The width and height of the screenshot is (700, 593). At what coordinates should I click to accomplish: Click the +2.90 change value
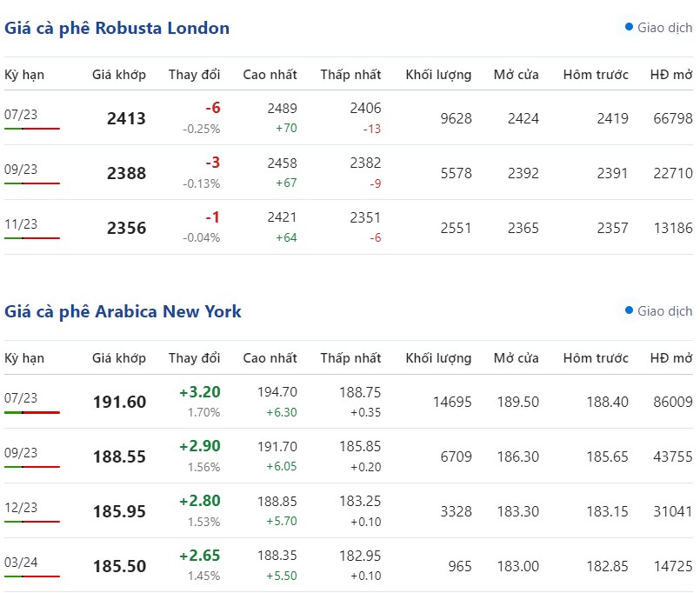point(199,446)
